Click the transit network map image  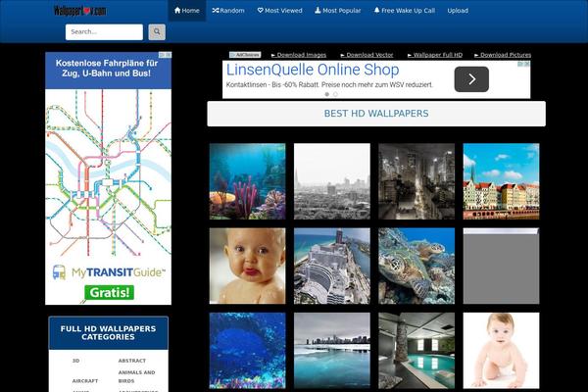[x=109, y=173]
